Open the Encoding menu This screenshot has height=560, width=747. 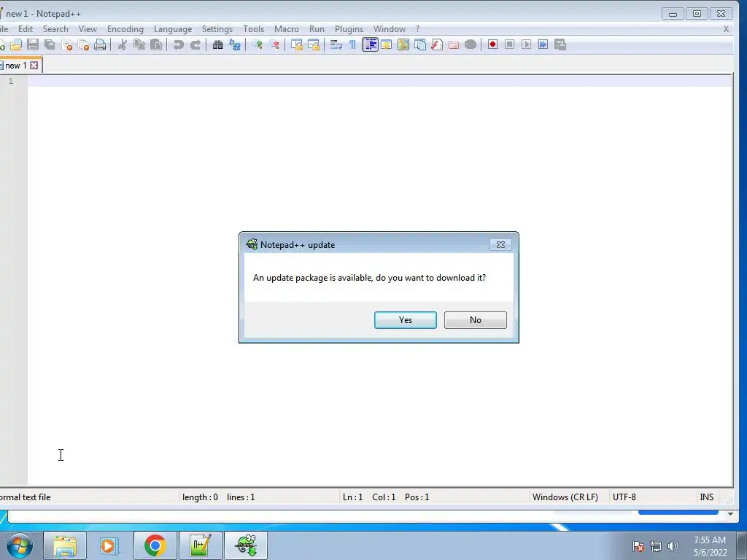(125, 29)
